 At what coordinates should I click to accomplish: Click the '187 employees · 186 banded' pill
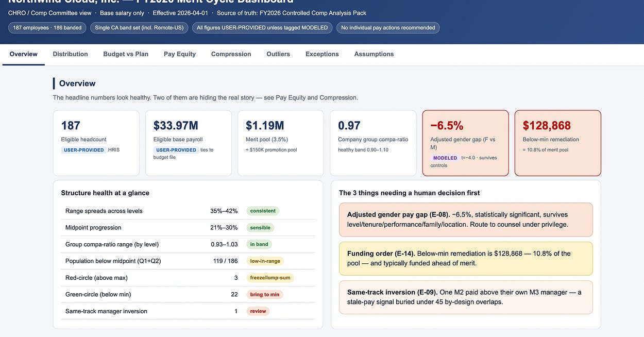pyautogui.click(x=47, y=28)
